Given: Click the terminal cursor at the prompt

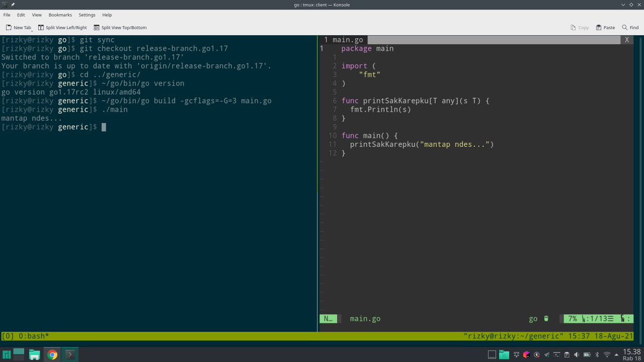Looking at the screenshot, I should (104, 127).
